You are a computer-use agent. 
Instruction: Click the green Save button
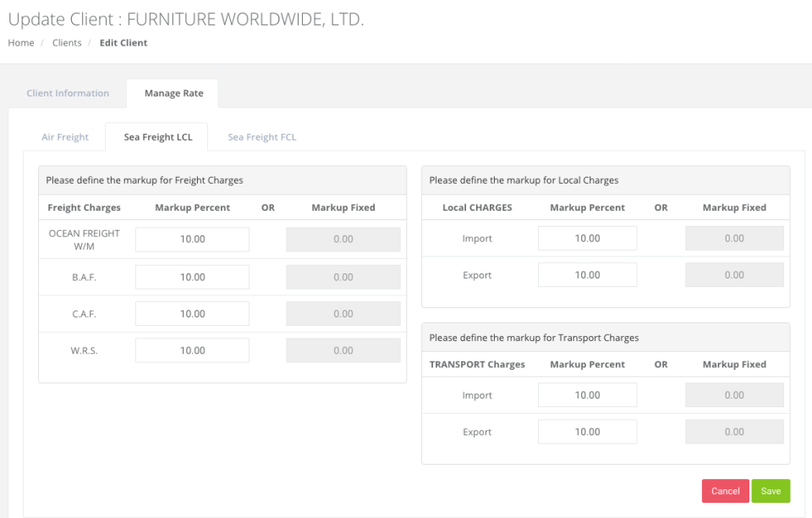pyautogui.click(x=770, y=491)
